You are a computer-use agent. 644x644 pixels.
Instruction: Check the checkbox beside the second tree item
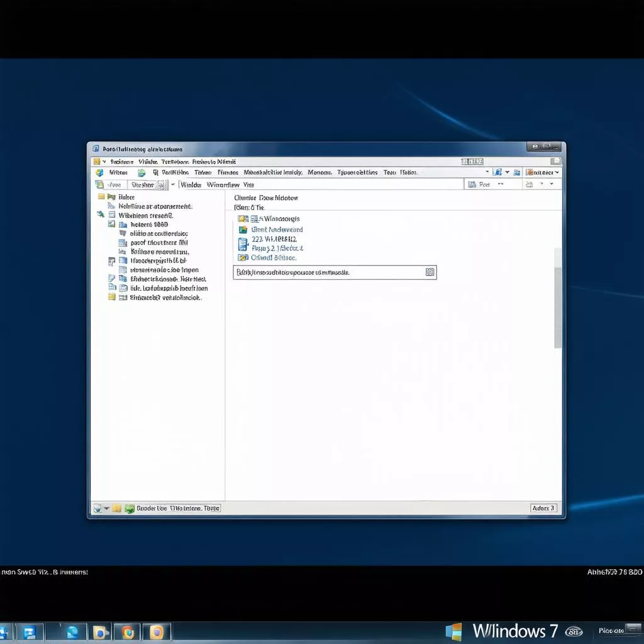click(x=111, y=206)
